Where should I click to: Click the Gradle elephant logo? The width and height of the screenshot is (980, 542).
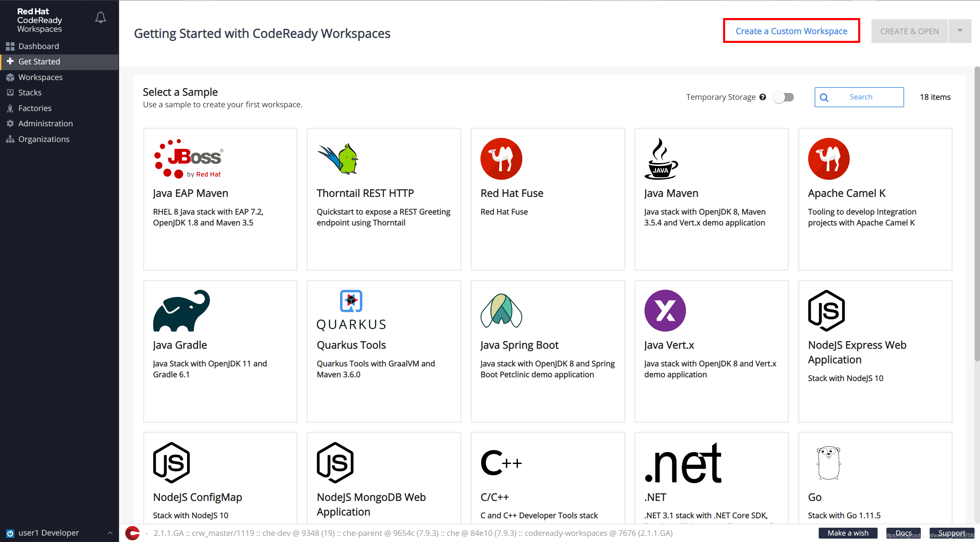[181, 310]
